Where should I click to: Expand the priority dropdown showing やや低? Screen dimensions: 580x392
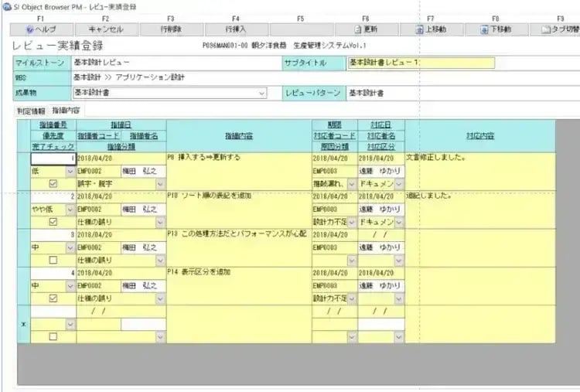[70, 210]
